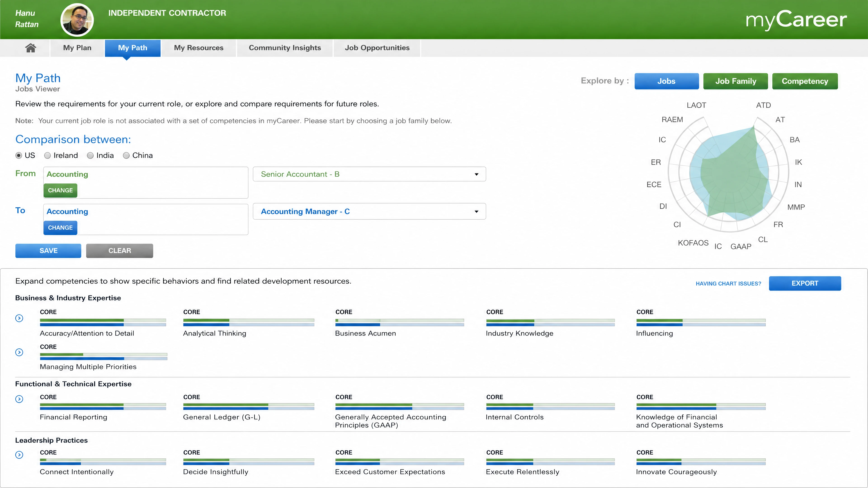Click the KOFAOS radar chart axis label
Image resolution: width=868 pixels, height=488 pixels.
[693, 243]
